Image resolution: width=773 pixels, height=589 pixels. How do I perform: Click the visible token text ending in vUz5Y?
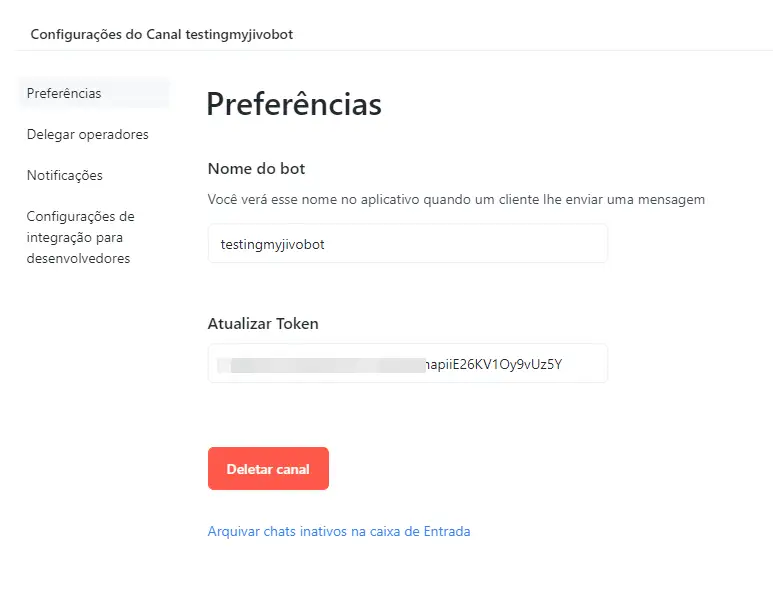494,364
